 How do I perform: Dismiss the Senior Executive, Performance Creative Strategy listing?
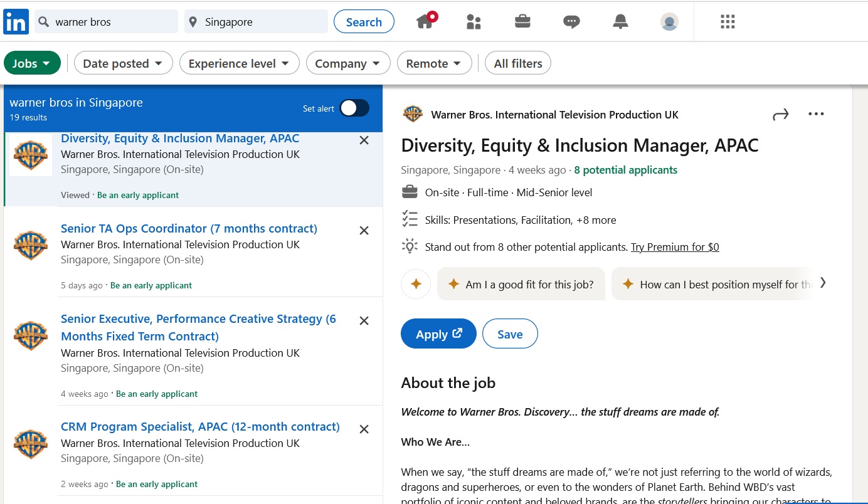click(364, 321)
